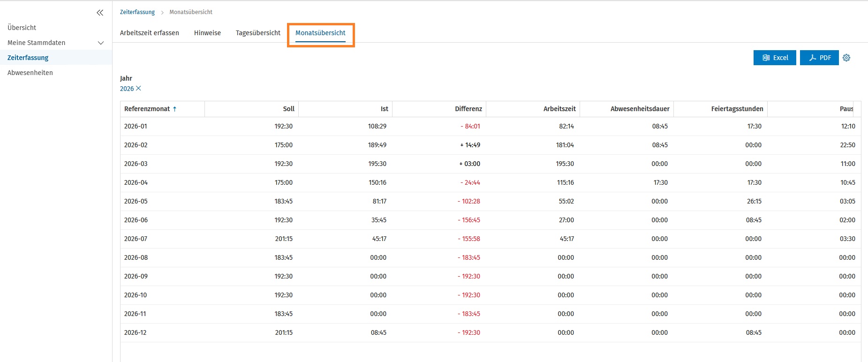Click Ist value 195:30

coord(377,164)
